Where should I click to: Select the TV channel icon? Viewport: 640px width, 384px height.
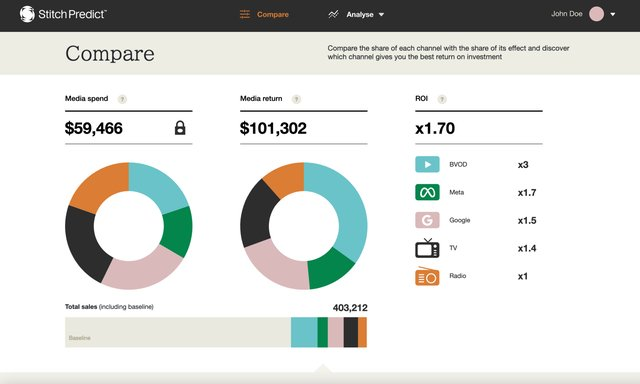[427, 248]
